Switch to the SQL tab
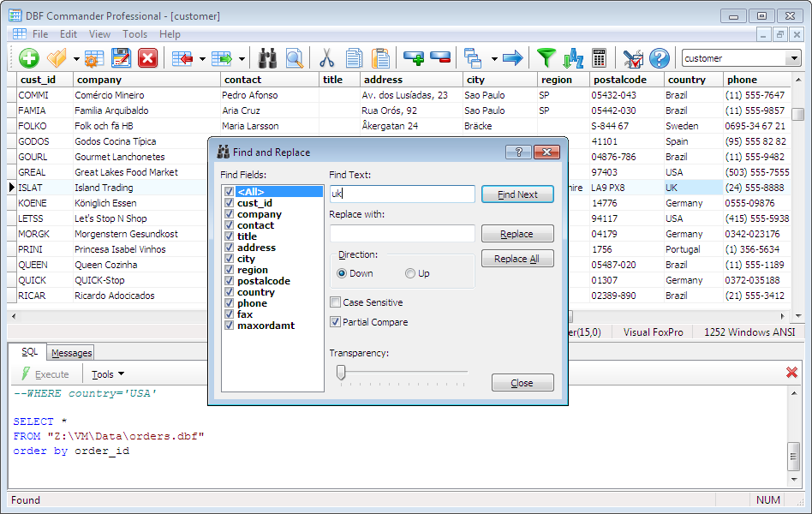This screenshot has width=812, height=514. (29, 352)
